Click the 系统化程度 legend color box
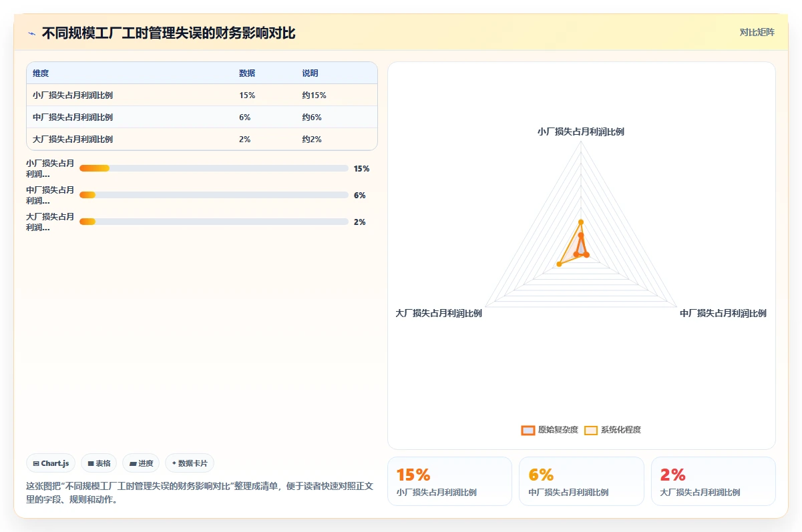 591,430
